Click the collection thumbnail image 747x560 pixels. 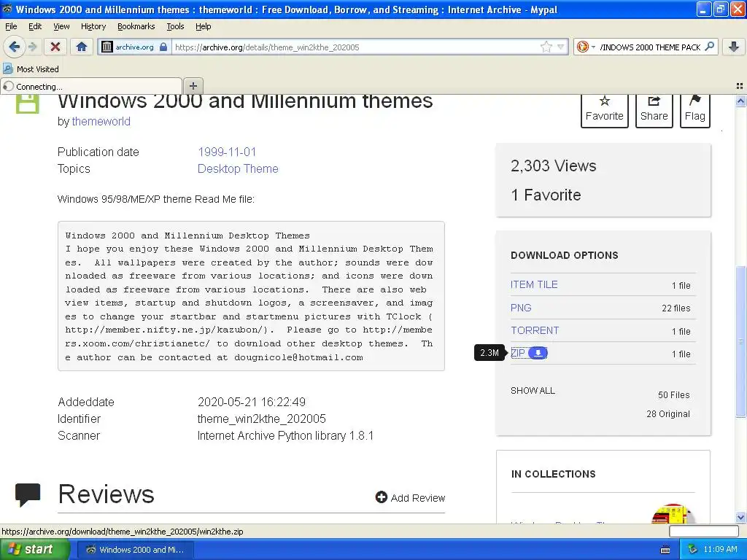click(x=672, y=514)
